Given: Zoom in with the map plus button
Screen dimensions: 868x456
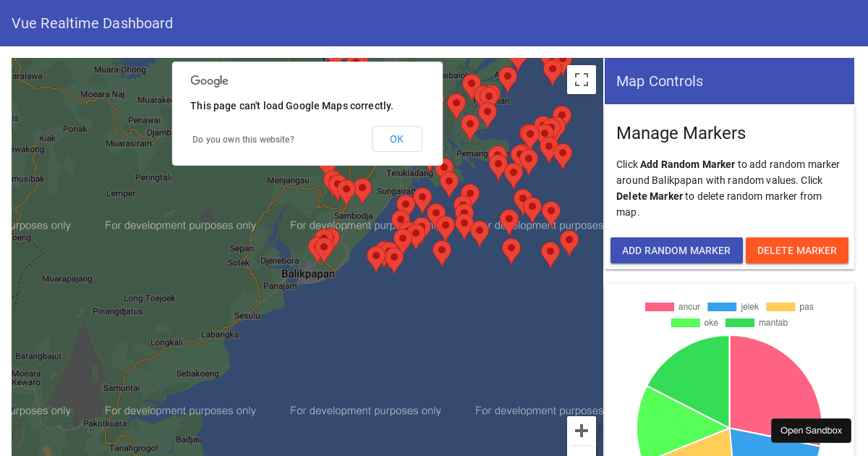Looking at the screenshot, I should 581,431.
